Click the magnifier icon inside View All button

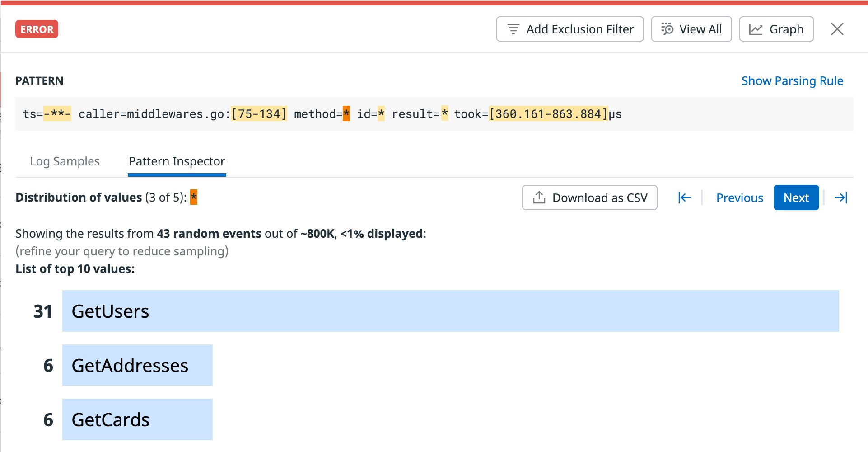pos(667,28)
